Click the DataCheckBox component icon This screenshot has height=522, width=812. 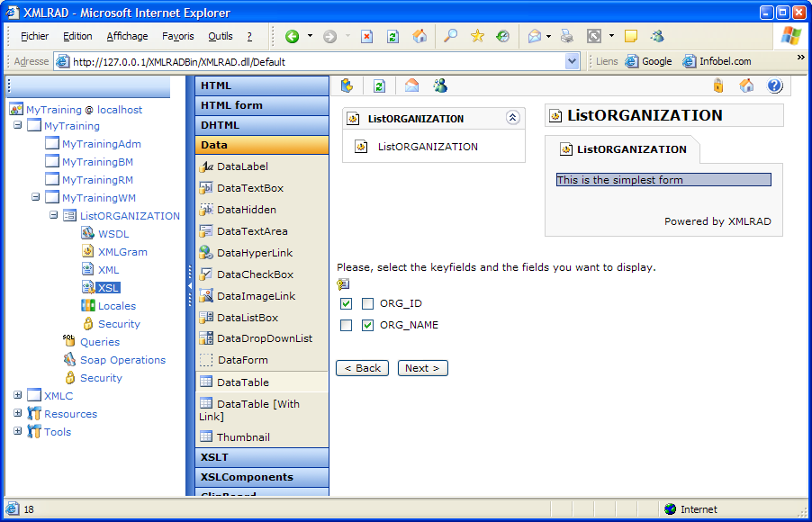pos(206,274)
